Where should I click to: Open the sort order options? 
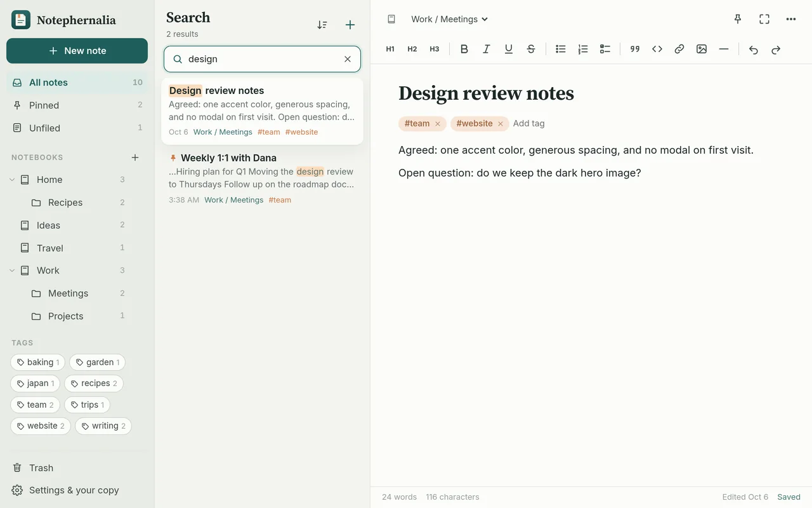(x=322, y=25)
